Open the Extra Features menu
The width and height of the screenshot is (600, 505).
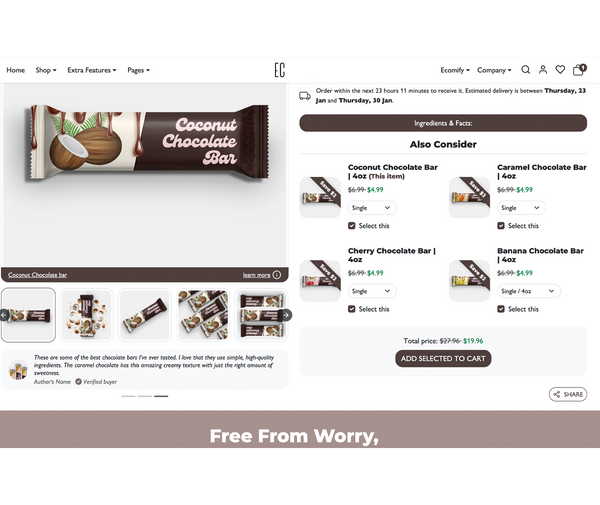pos(92,70)
